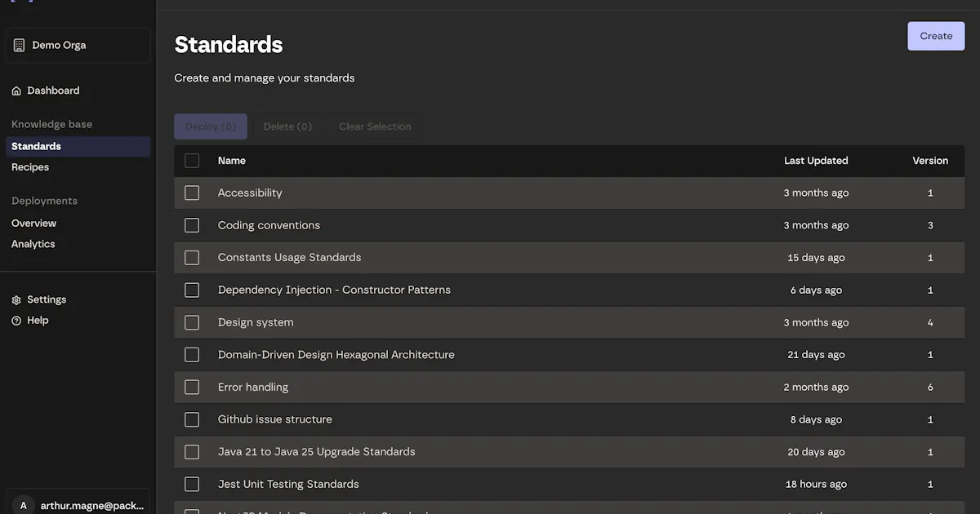Click 'Create and manage your standards' subtitle
980x514 pixels.
(265, 78)
